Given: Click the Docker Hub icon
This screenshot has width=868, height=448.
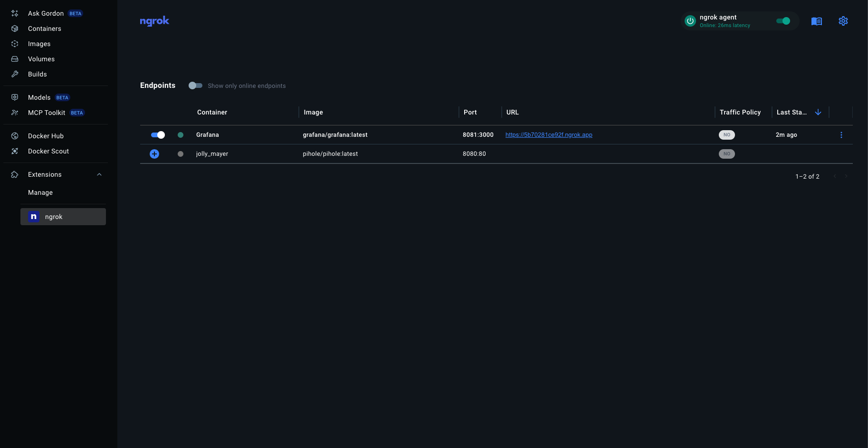Looking at the screenshot, I should [15, 136].
